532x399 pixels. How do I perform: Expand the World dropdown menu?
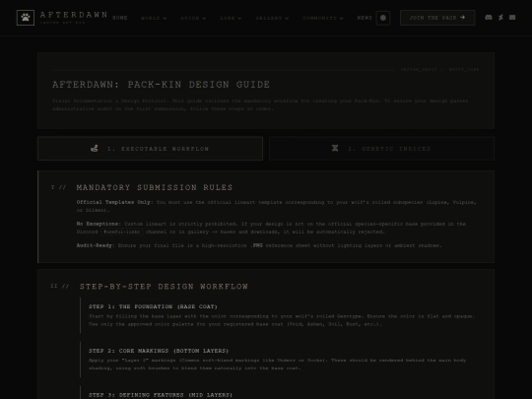[154, 18]
